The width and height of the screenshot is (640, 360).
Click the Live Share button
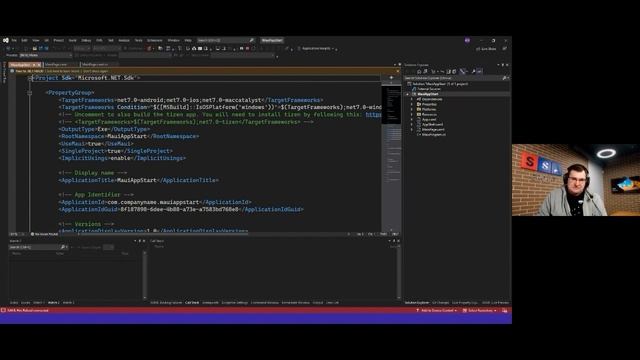click(486, 49)
